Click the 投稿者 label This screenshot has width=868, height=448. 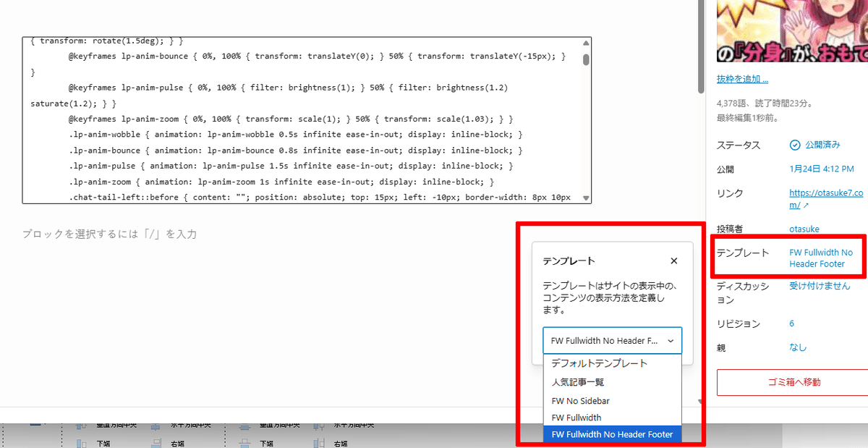[730, 229]
